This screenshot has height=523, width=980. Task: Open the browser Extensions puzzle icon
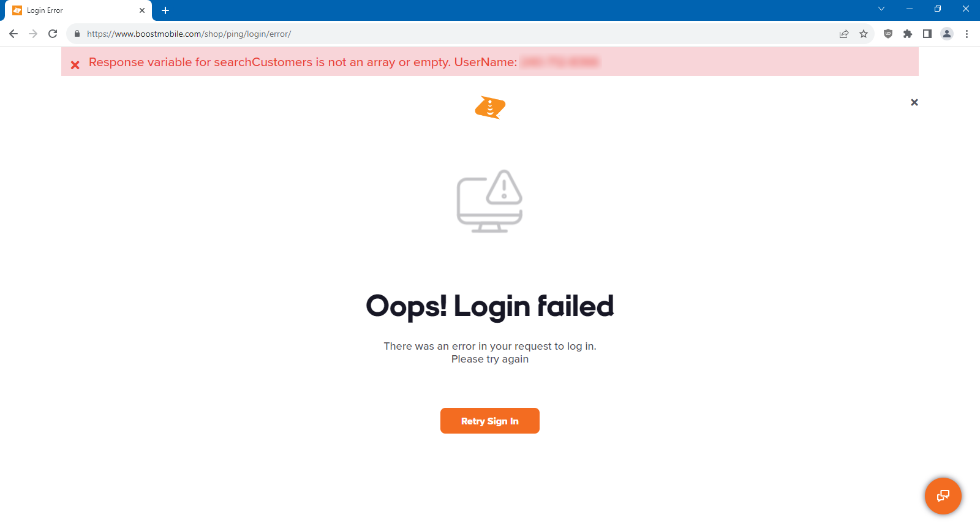coord(908,34)
